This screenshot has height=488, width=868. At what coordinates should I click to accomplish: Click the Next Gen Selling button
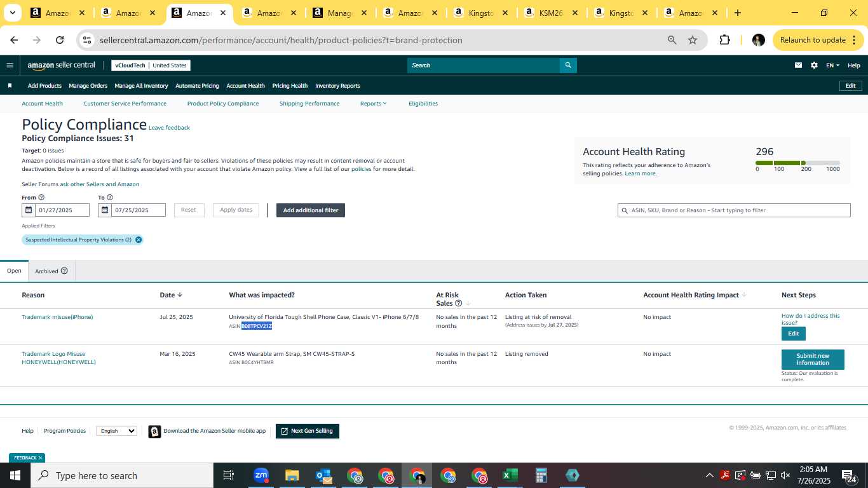coord(308,431)
